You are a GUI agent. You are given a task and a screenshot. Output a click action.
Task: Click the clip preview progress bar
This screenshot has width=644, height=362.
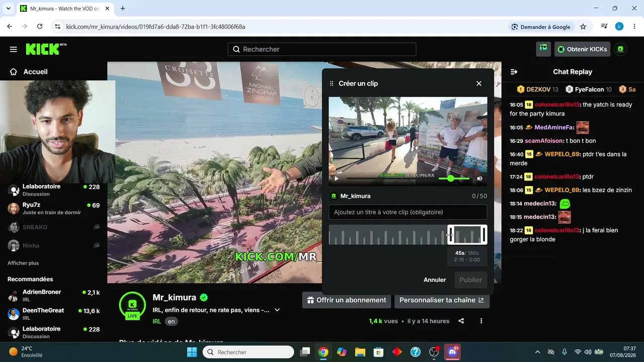point(389,178)
